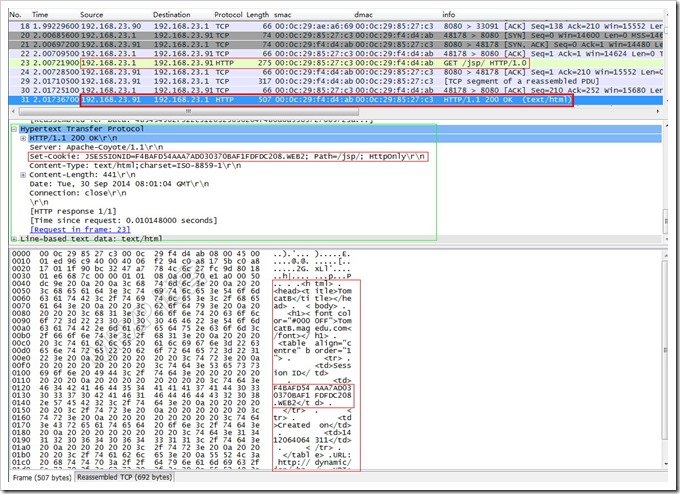Select packet 18 from 192.168.23.90
The image size is (680, 494).
coord(336,26)
